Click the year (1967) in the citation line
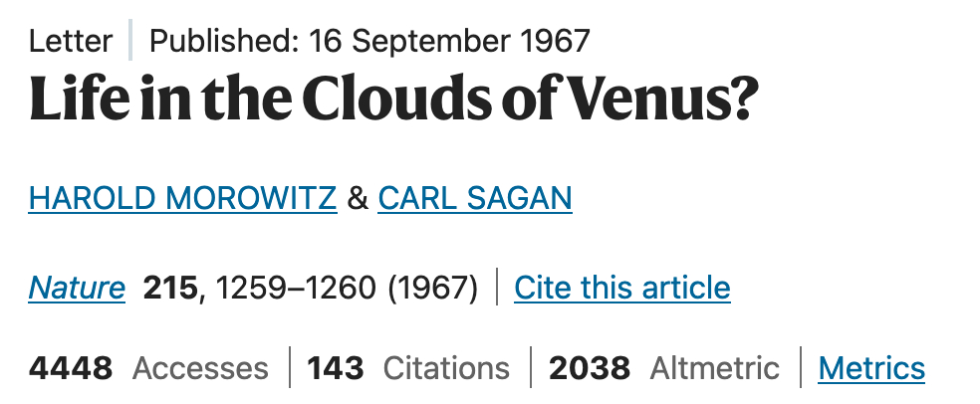980x404 pixels. click(433, 289)
